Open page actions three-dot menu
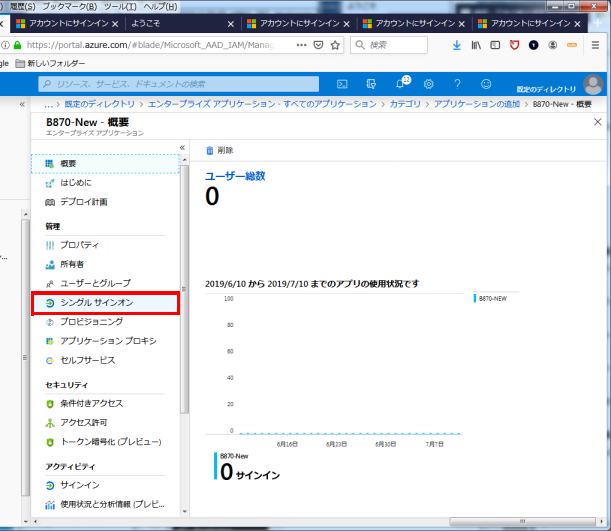Image resolution: width=611 pixels, height=531 pixels. 301,45
